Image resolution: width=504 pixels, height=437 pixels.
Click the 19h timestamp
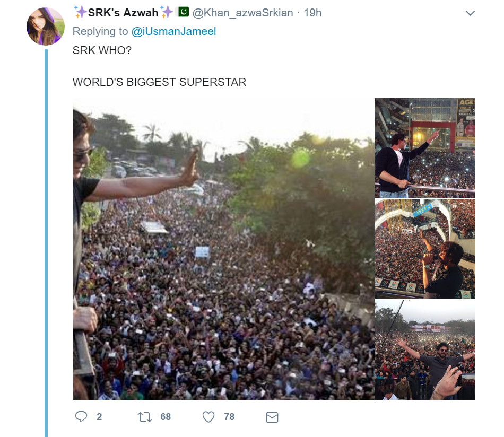coord(312,13)
